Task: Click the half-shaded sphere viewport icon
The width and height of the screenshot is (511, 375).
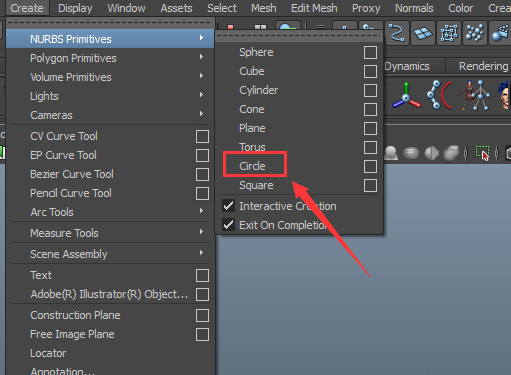Action: coord(432,153)
